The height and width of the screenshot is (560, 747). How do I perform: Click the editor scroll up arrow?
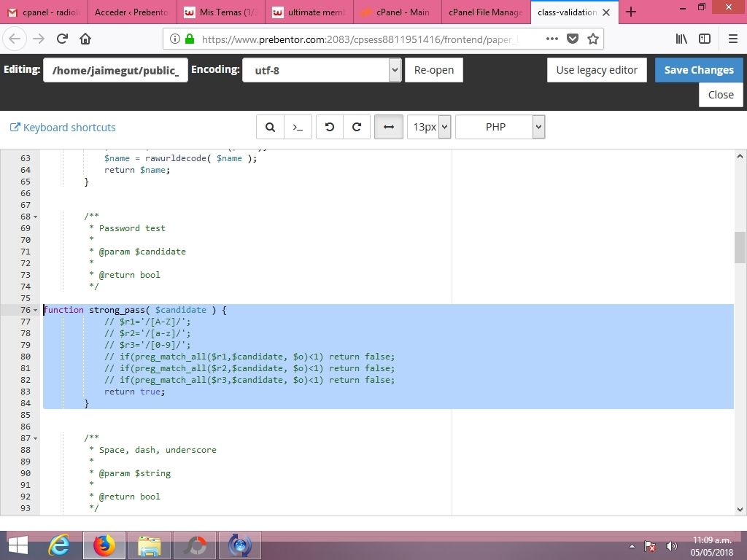[x=740, y=156]
